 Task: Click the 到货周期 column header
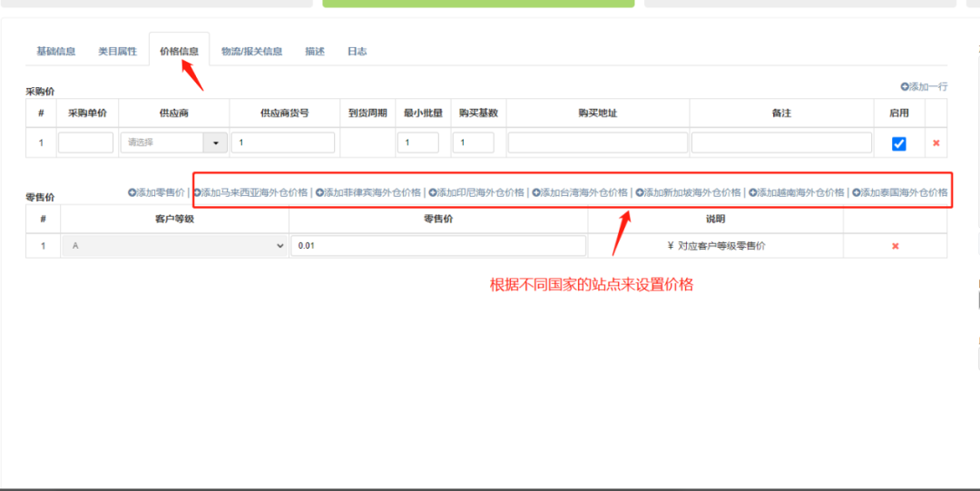(367, 113)
